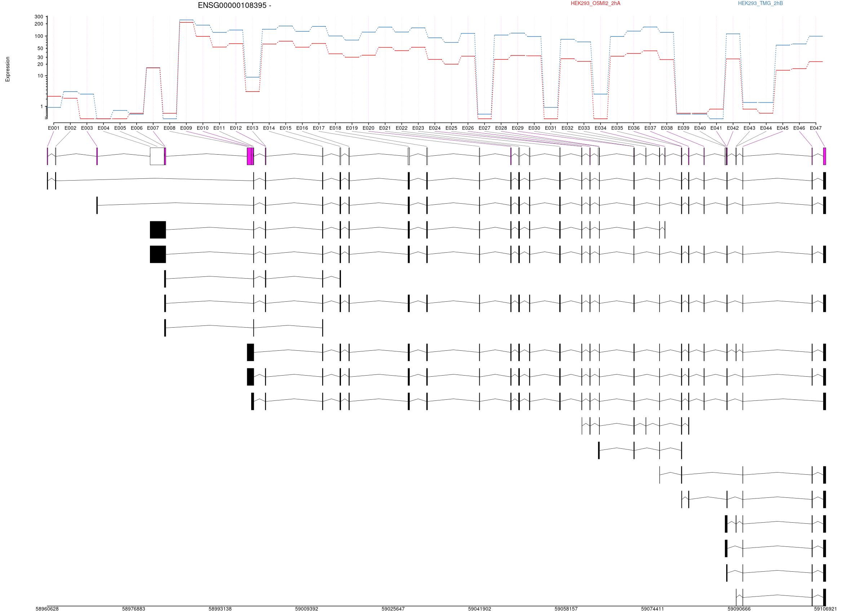Select the HEK293_TMG_2hB legend label
The image size is (865, 616).
(x=760, y=3)
